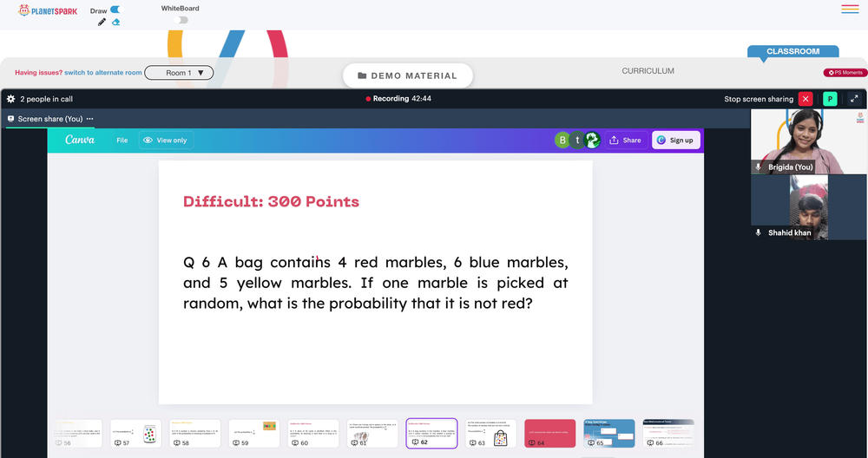Open the DEMO MATERIAL tab

tap(407, 75)
